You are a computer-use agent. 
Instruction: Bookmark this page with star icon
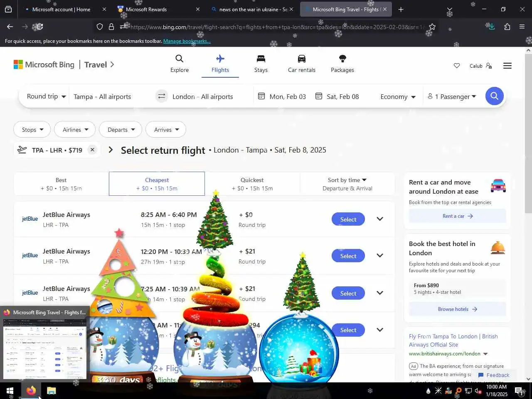432,27
